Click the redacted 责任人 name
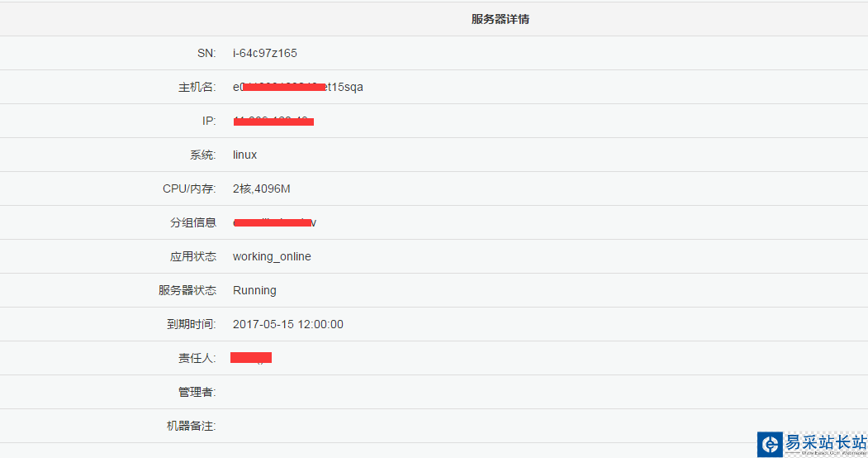Image resolution: width=868 pixels, height=458 pixels. coord(251,357)
